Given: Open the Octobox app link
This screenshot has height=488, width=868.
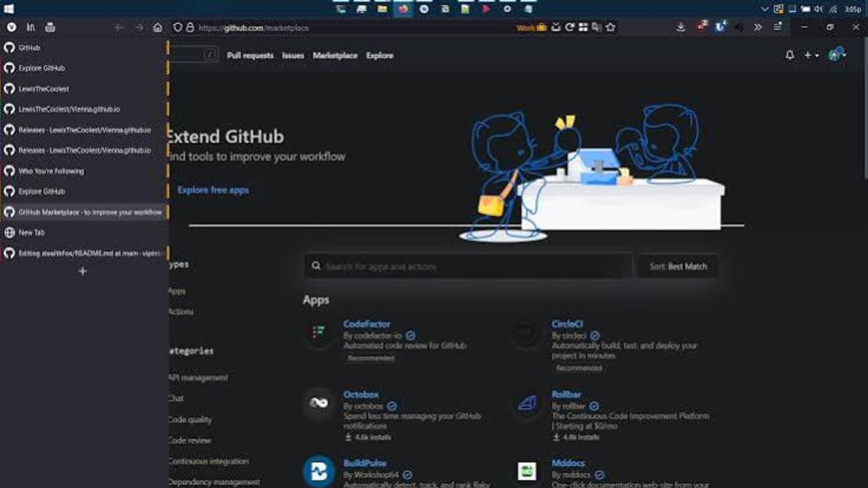Looking at the screenshot, I should click(x=361, y=395).
